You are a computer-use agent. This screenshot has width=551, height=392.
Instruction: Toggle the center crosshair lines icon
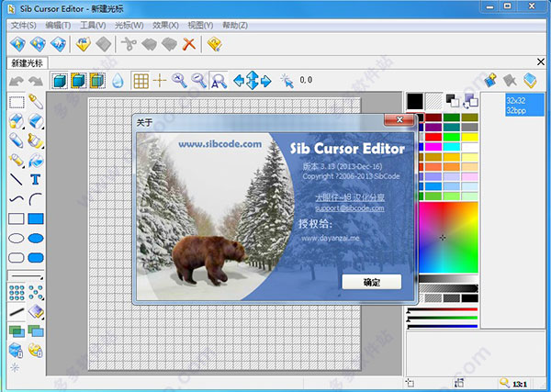coord(160,81)
